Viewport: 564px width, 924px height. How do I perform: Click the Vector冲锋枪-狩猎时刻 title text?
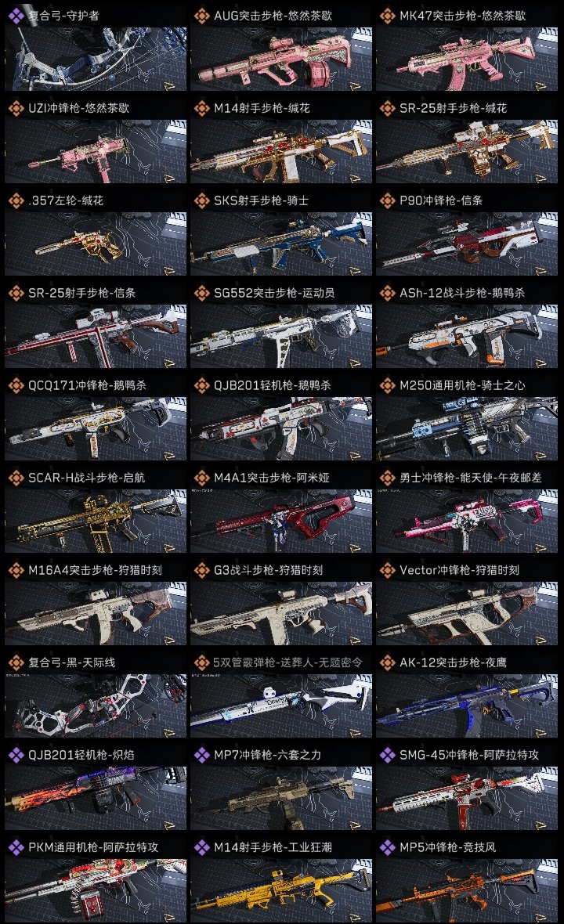[x=459, y=570]
